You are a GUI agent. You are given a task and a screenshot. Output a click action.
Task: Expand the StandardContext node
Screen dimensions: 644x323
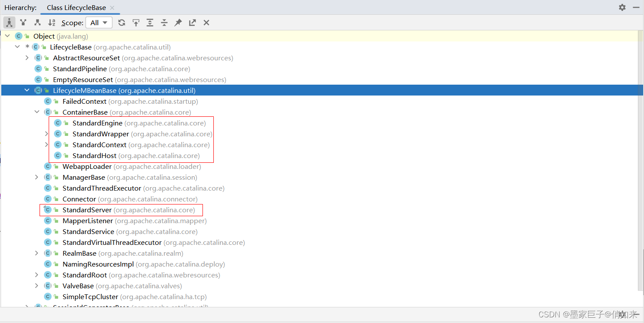46,145
